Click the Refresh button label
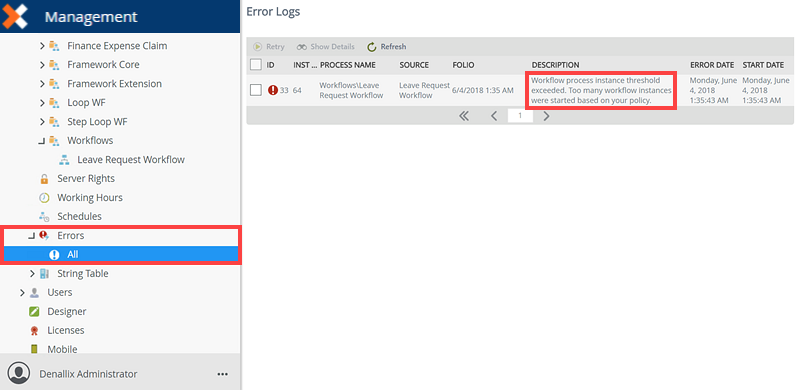 (x=393, y=46)
